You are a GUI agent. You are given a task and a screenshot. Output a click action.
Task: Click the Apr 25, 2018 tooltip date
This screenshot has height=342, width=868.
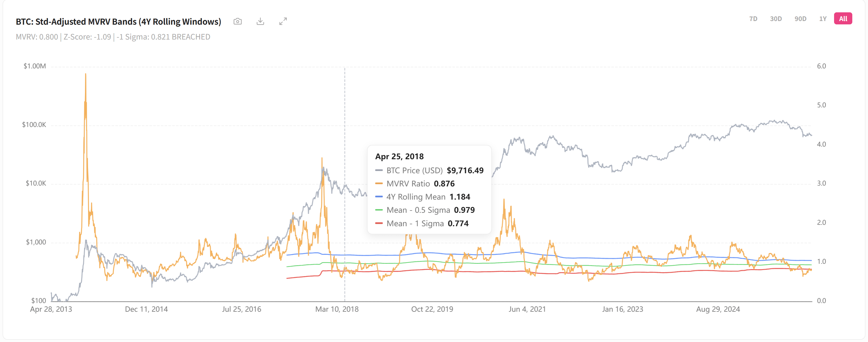[399, 156]
